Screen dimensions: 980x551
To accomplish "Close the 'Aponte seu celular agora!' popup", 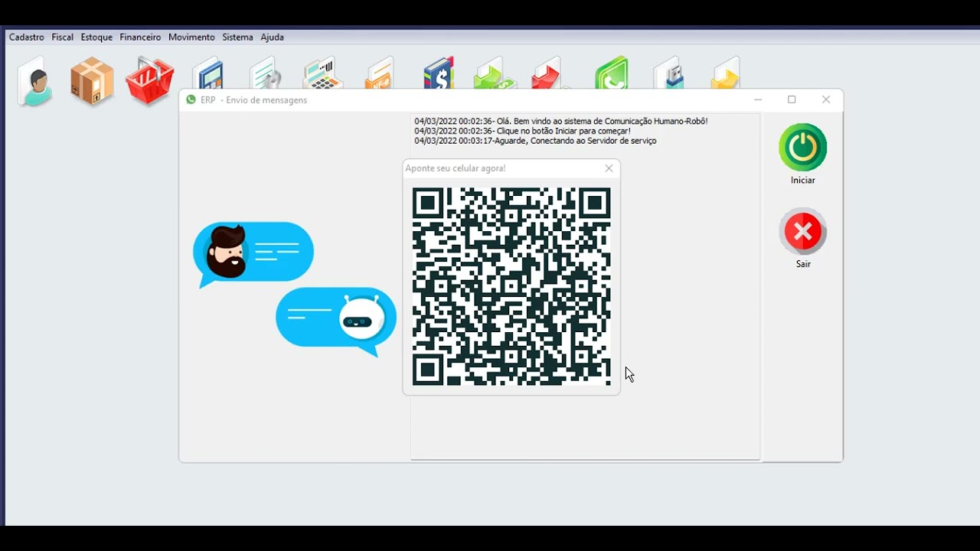I will click(609, 168).
